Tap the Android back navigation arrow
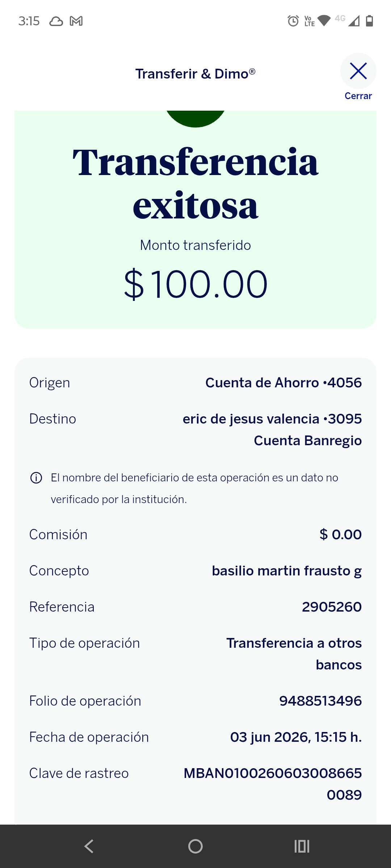 point(89,846)
